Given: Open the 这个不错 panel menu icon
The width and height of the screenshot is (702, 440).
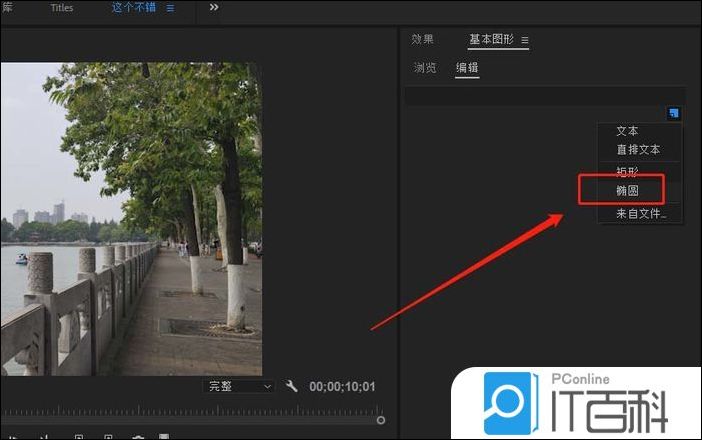Looking at the screenshot, I should (170, 8).
